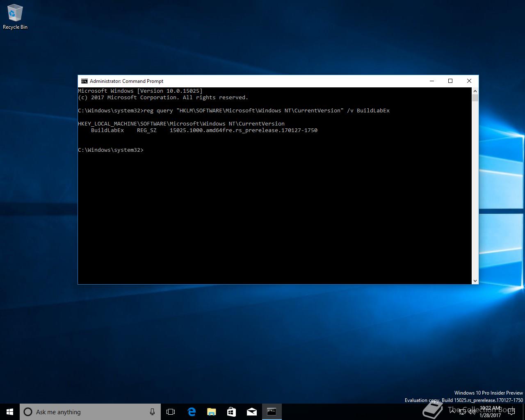Open the Mail app from the taskbar
Viewport: 525px width, 420px height.
pos(251,412)
